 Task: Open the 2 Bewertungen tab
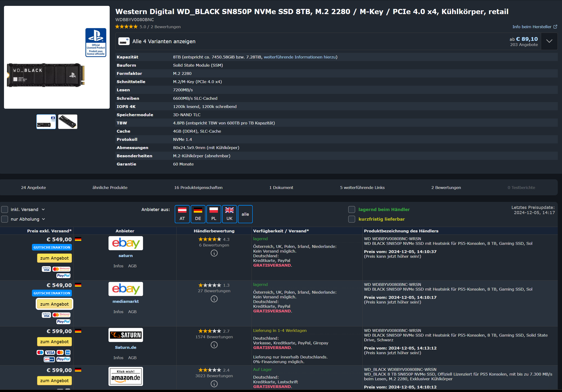(446, 188)
